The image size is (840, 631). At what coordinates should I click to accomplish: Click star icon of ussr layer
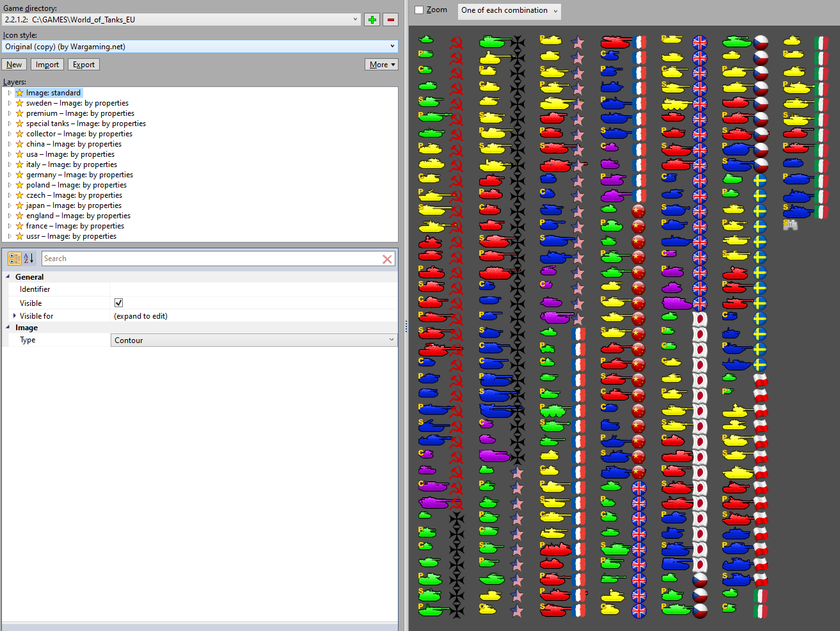(x=19, y=236)
